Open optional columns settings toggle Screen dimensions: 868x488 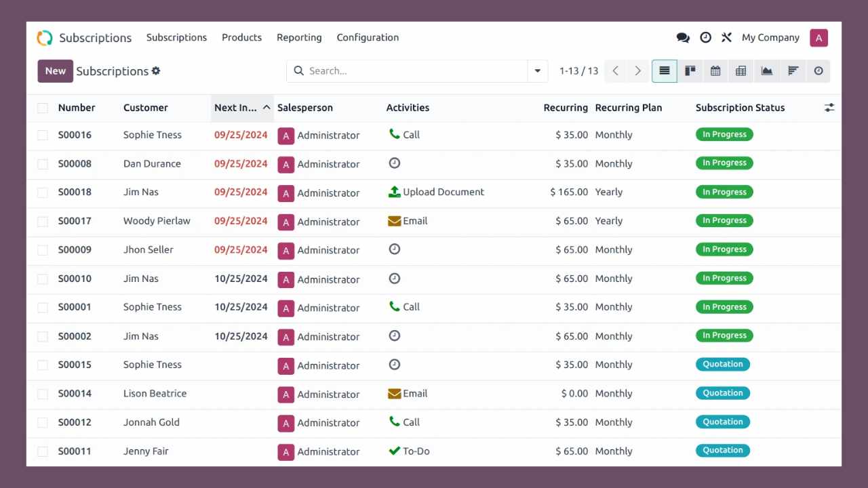coord(829,108)
